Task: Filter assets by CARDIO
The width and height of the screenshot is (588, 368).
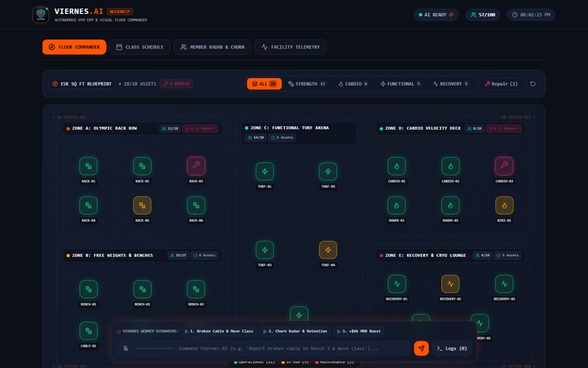Action: click(353, 84)
